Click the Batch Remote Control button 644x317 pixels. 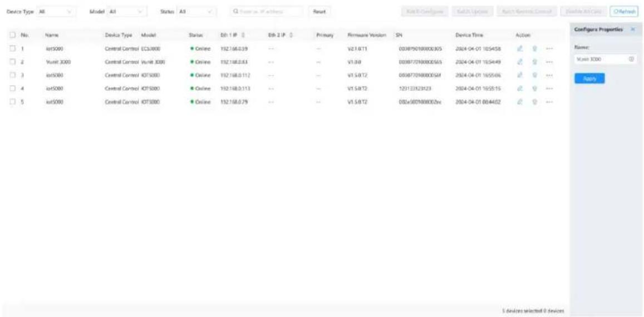527,12
